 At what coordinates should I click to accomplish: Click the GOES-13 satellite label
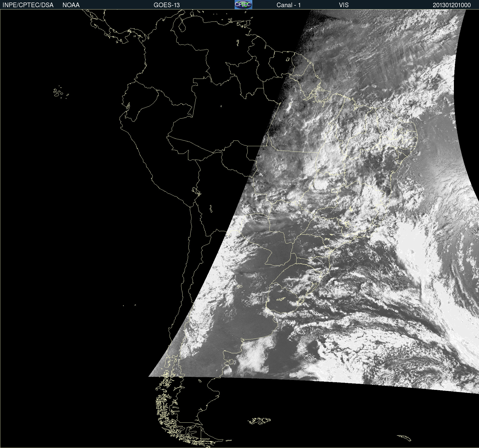point(167,5)
